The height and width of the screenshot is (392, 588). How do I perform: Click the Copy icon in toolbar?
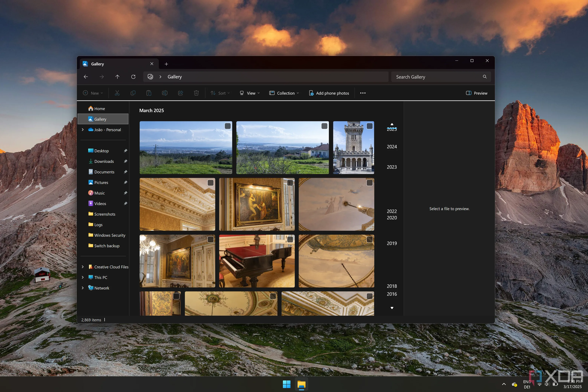133,93
